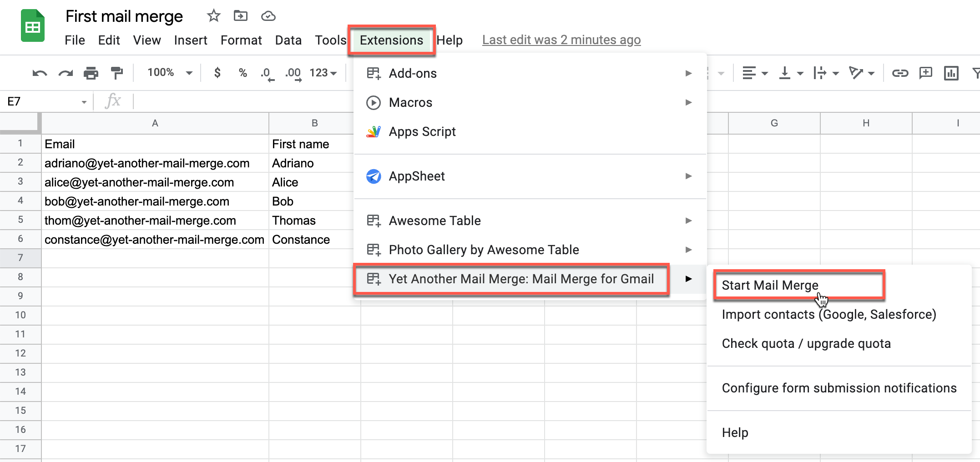Format selection as currency
The width and height of the screenshot is (980, 462).
pyautogui.click(x=217, y=73)
